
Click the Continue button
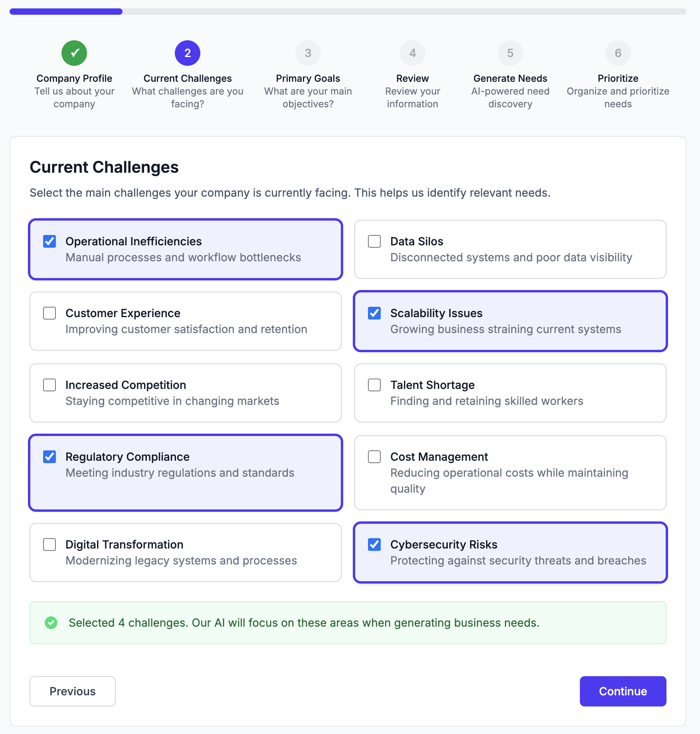pos(623,691)
